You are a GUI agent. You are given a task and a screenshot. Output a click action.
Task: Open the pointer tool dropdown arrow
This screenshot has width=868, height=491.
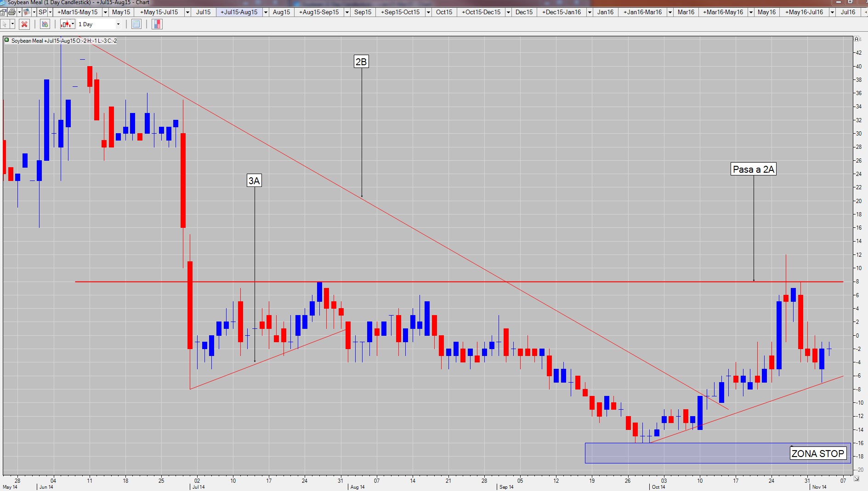coord(12,24)
